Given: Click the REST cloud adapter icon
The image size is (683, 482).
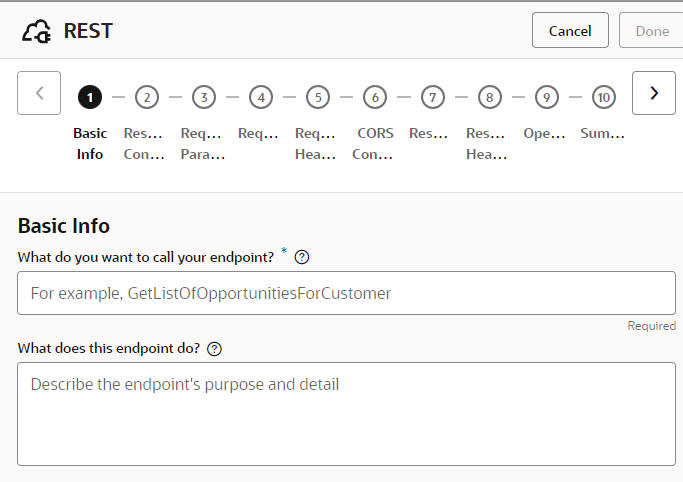Looking at the screenshot, I should click(x=37, y=31).
